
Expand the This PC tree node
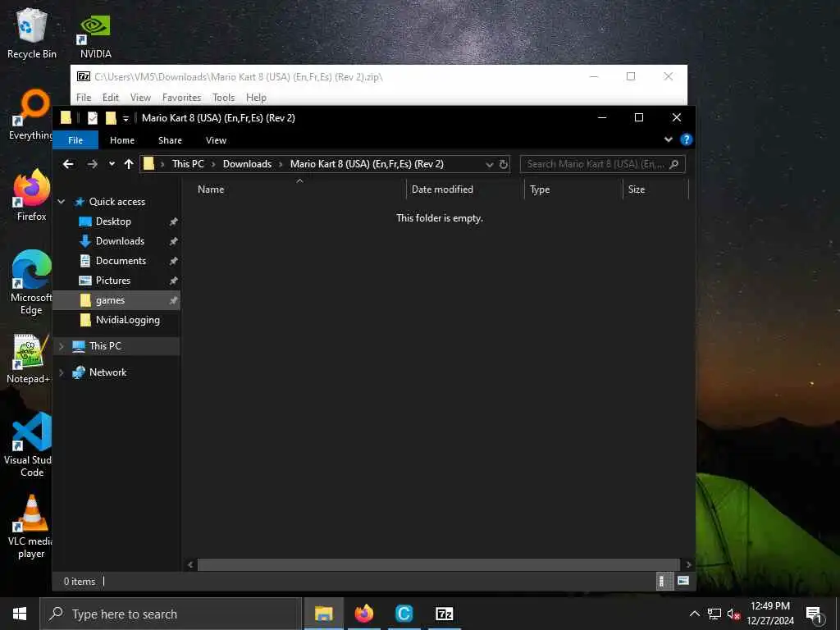coord(61,347)
